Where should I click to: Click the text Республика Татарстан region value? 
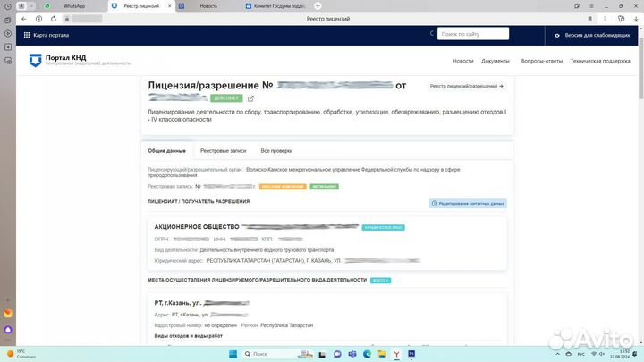tap(287, 325)
